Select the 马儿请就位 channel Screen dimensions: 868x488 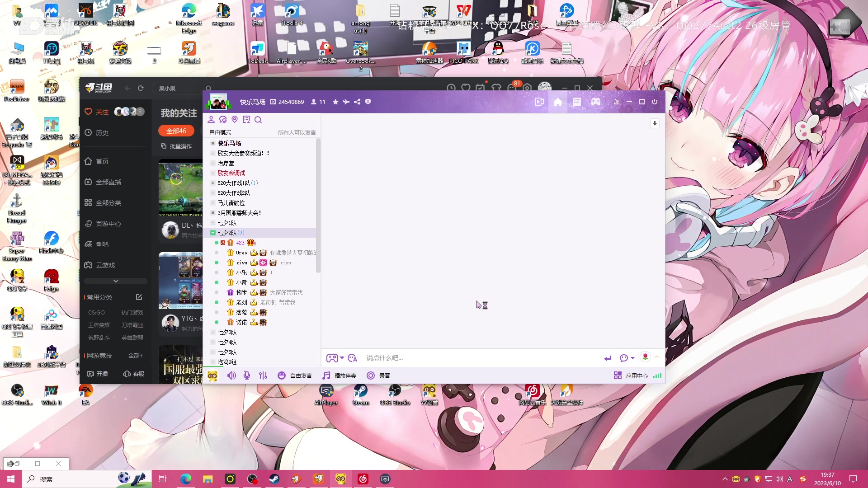coord(231,203)
